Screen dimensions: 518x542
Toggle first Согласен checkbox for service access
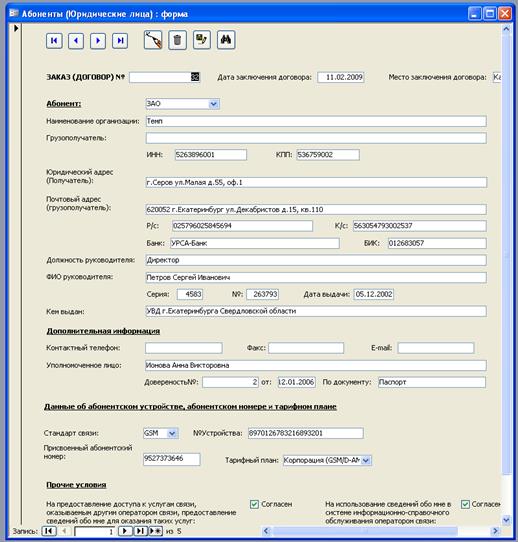coord(254,504)
